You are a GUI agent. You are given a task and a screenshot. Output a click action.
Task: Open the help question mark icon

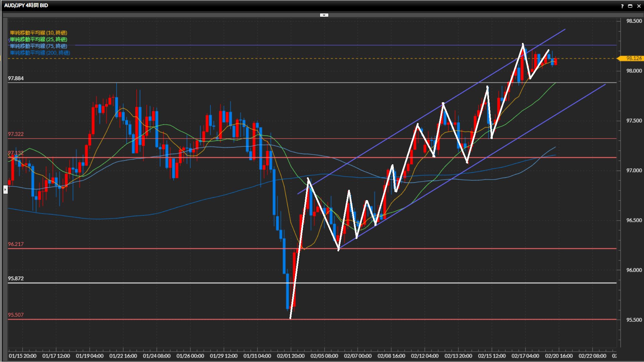622,6
